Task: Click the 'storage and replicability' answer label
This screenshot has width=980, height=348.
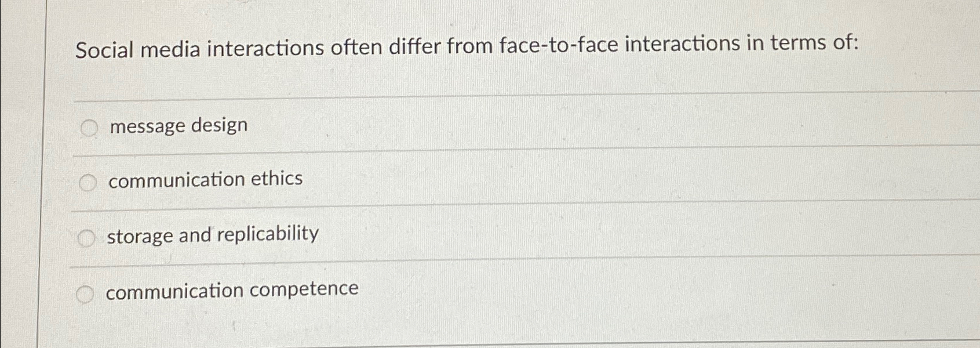Action: (x=212, y=235)
